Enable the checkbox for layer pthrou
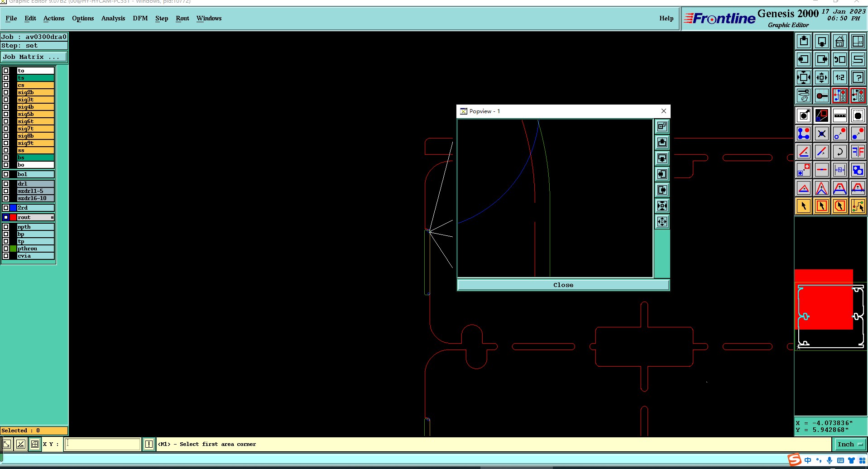Viewport: 868px width, 469px height. point(6,249)
